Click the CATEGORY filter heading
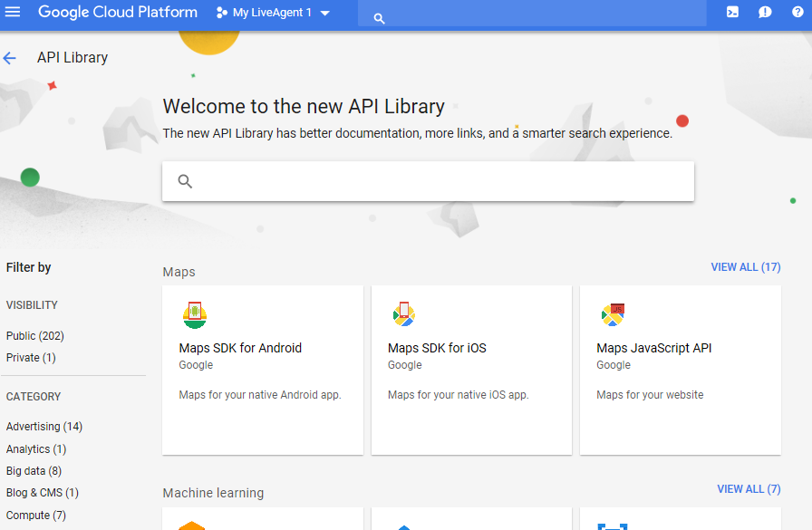The image size is (812, 530). click(34, 397)
